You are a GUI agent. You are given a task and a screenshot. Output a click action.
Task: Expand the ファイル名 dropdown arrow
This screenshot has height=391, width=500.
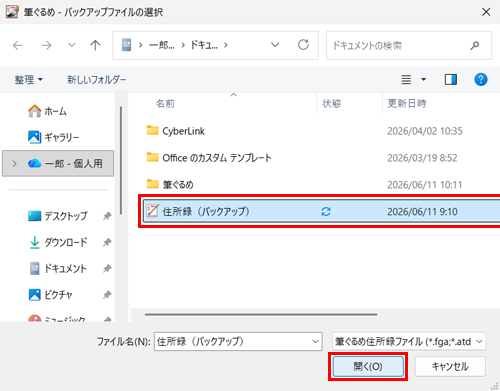pyautogui.click(x=315, y=342)
